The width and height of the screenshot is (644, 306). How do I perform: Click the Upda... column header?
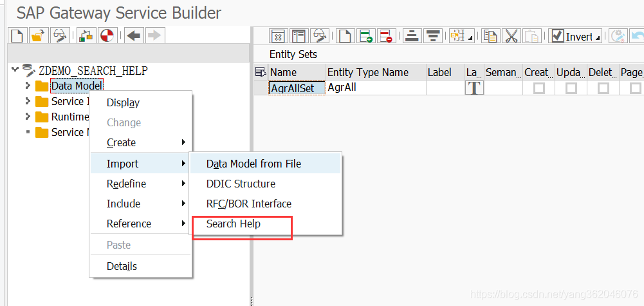click(x=571, y=72)
